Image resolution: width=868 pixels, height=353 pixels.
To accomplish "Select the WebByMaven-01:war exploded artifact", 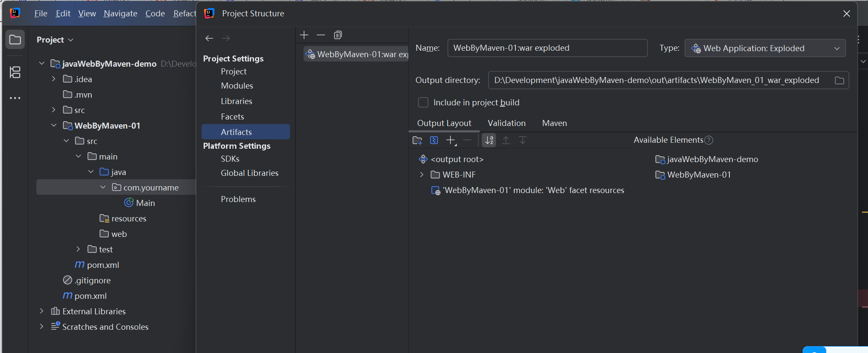I will [356, 54].
